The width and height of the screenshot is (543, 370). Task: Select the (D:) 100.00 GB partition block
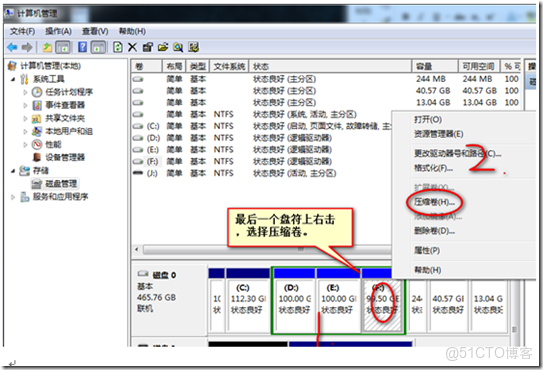pos(295,301)
